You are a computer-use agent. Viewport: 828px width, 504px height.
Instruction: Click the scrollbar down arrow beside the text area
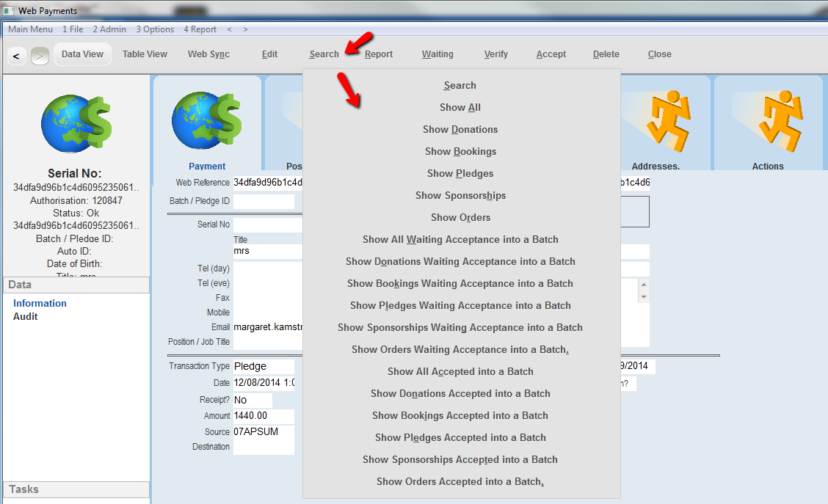click(x=644, y=297)
